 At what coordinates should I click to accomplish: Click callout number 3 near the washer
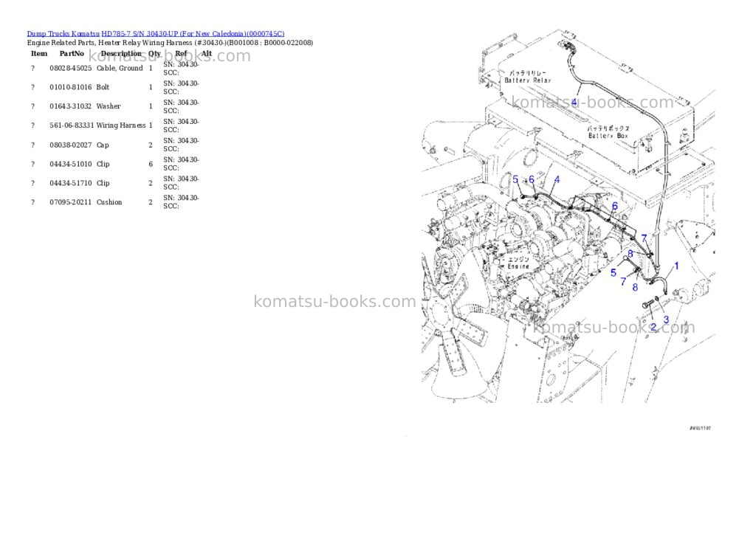coord(666,320)
